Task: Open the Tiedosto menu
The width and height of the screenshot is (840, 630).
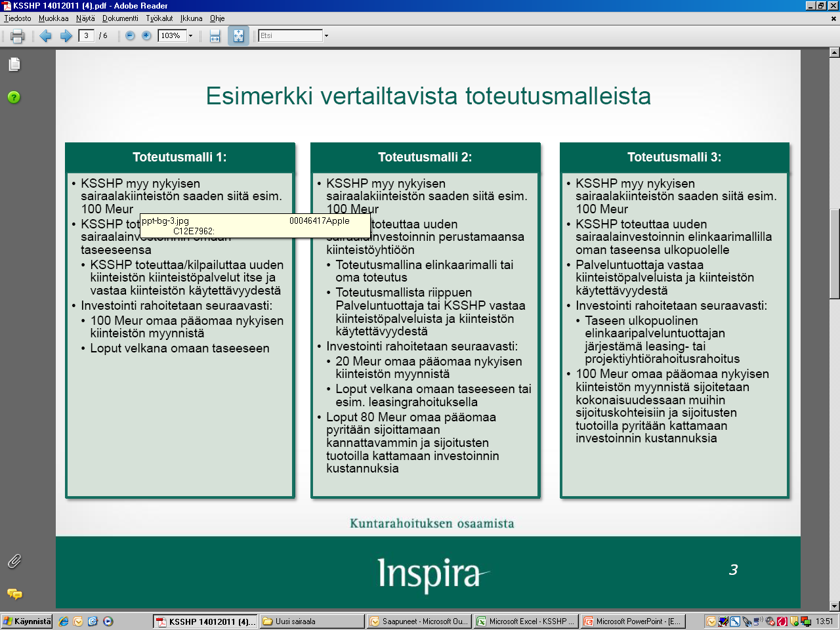Action: (18, 18)
